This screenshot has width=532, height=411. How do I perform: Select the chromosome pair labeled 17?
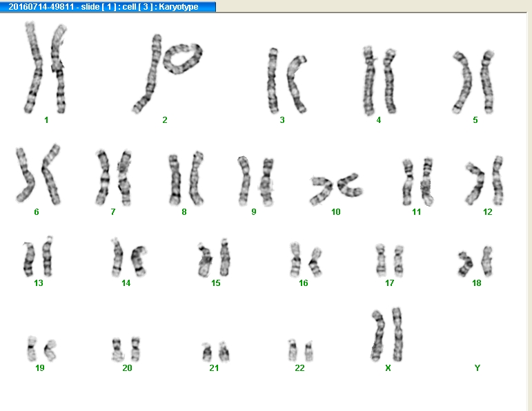[389, 260]
